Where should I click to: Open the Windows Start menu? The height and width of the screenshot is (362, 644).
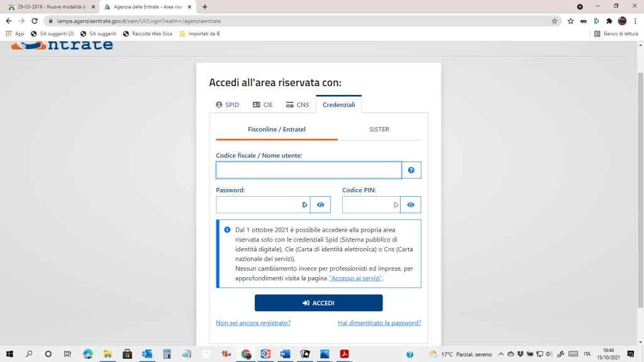coord(9,354)
